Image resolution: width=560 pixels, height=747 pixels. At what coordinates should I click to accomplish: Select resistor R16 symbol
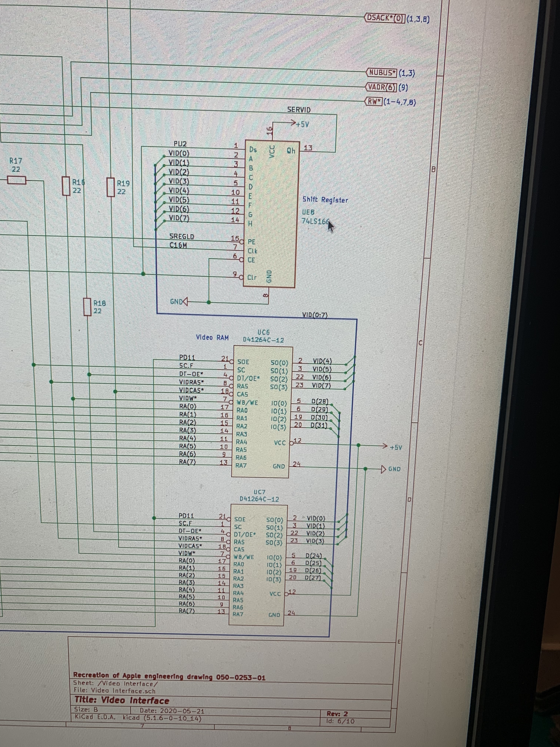[66, 186]
